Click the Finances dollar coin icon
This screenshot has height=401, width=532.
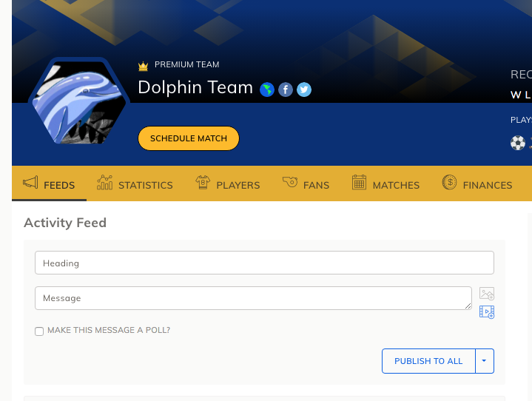pos(449,182)
